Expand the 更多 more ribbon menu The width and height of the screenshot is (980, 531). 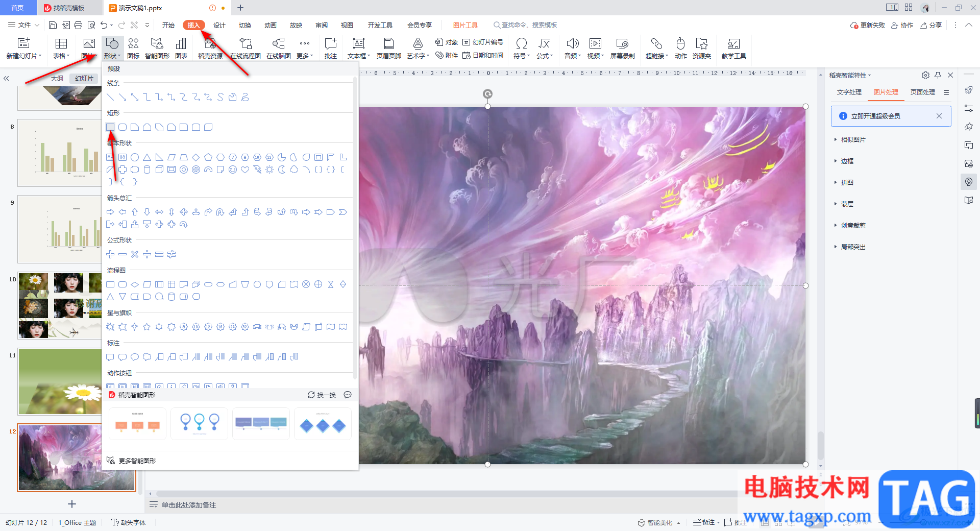click(x=305, y=49)
